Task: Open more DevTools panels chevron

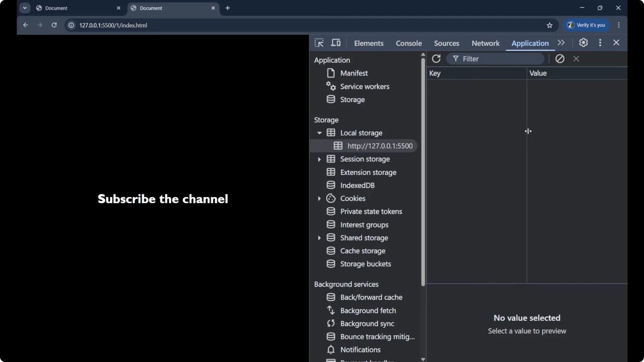Action: [561, 43]
